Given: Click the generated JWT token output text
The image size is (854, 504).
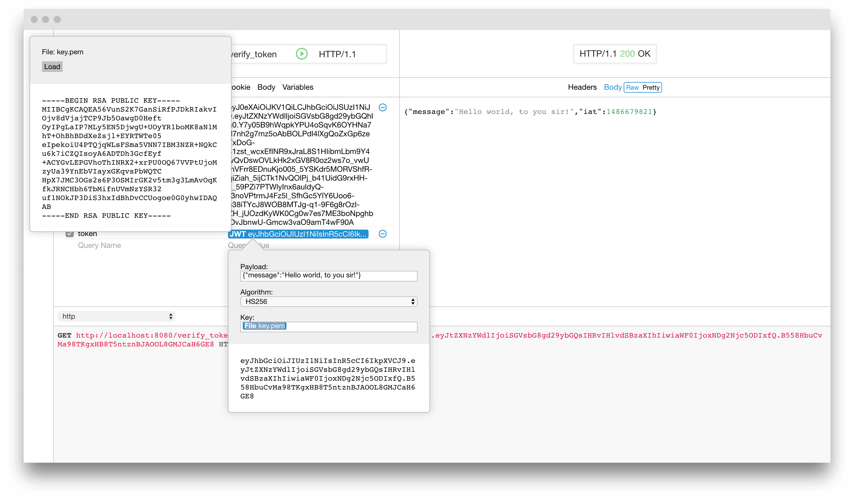Looking at the screenshot, I should 327,378.
